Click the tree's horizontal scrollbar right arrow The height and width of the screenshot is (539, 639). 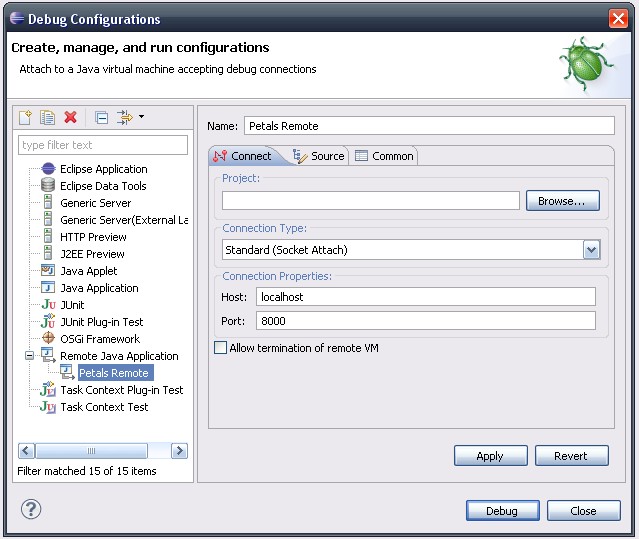(x=179, y=451)
